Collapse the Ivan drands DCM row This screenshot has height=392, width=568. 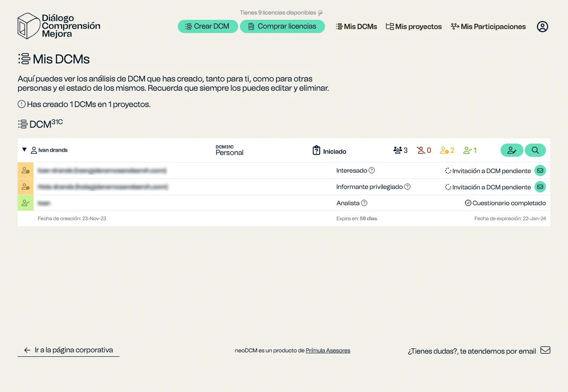coord(25,150)
